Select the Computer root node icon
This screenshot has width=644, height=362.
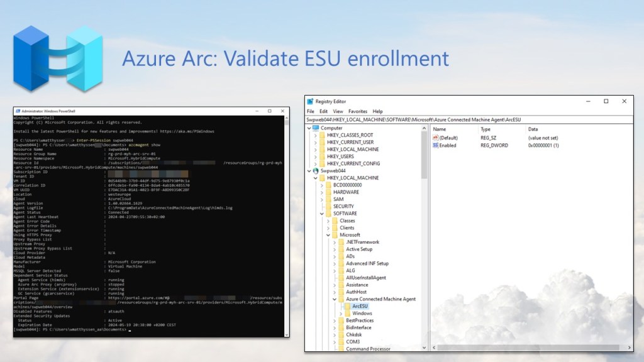click(316, 128)
